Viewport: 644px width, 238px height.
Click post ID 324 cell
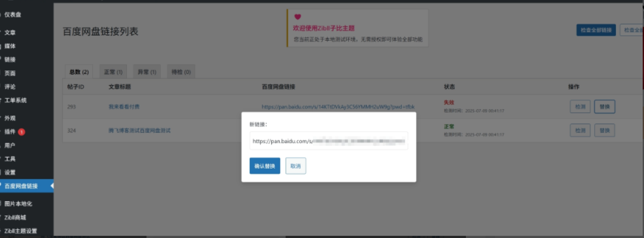click(71, 131)
